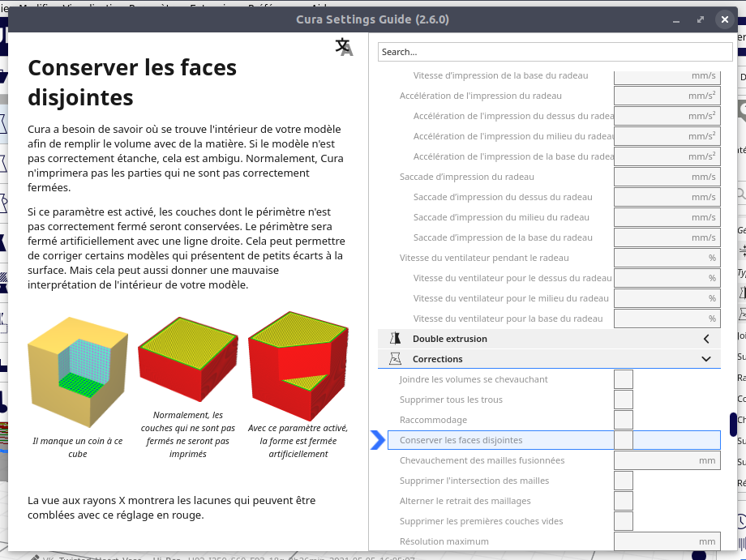Toggle Supprimer les premières couches vides checkbox
The height and width of the screenshot is (560, 746).
click(624, 521)
